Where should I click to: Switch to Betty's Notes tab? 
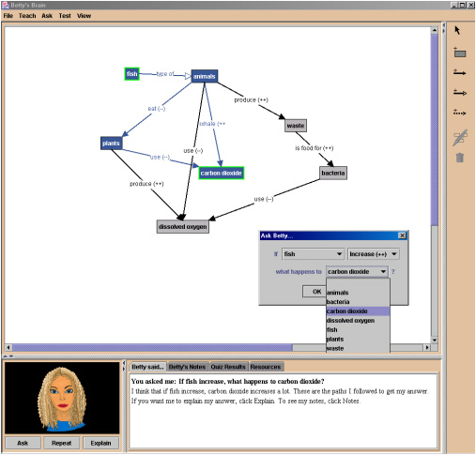click(x=187, y=367)
